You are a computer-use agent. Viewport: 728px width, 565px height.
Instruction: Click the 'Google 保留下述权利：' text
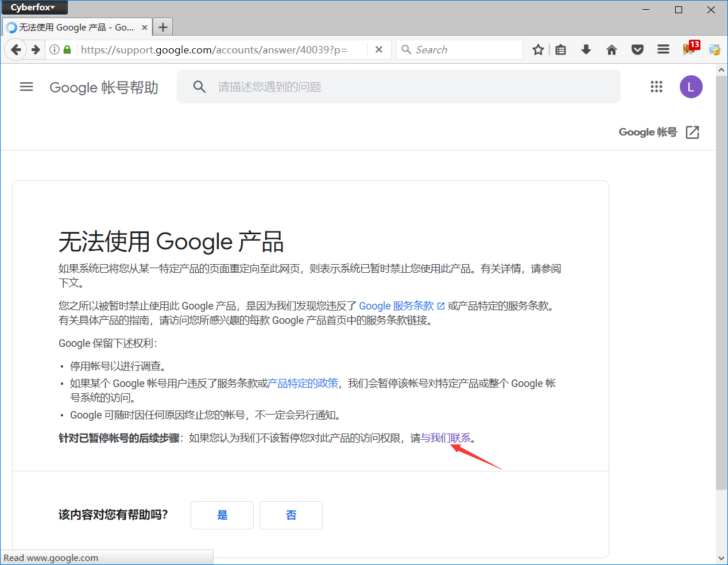click(x=108, y=343)
